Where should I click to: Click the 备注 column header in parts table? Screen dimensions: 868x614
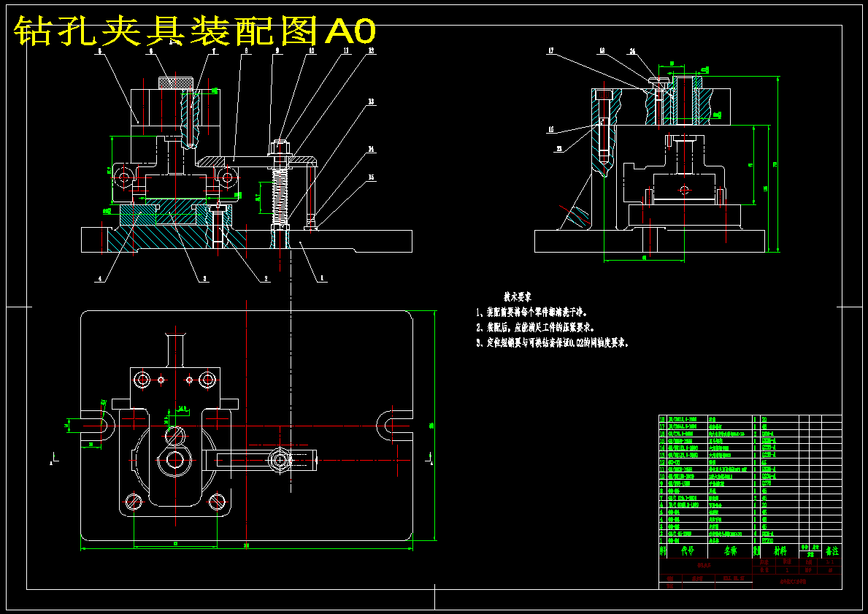tap(831, 551)
